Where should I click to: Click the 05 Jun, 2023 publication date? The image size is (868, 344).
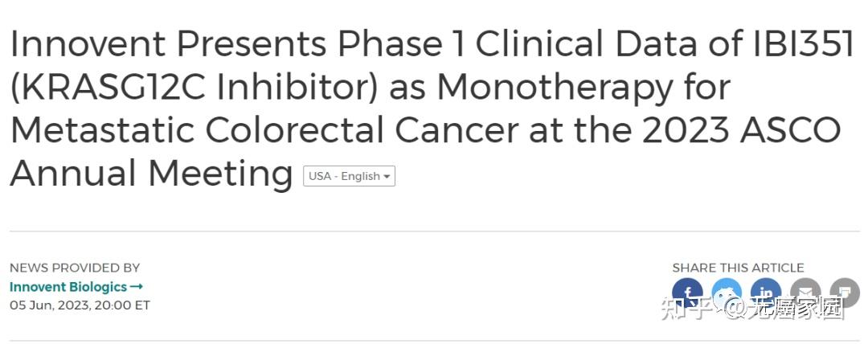coord(80,305)
